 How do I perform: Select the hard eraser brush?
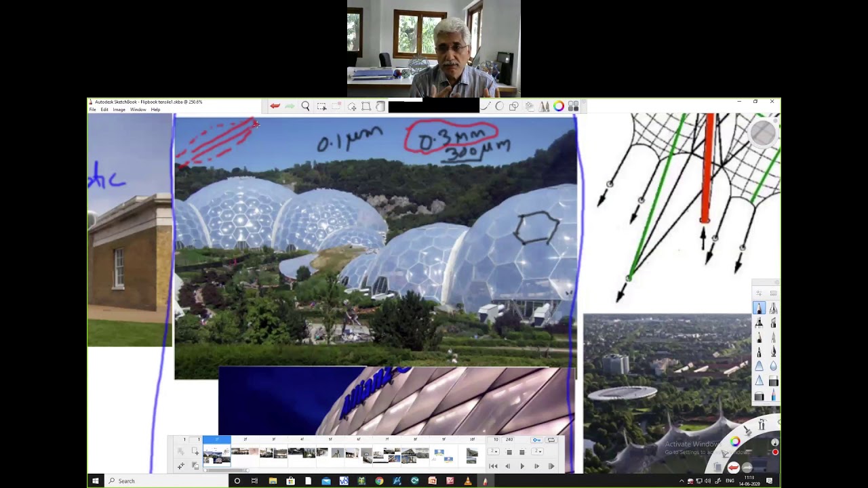(773, 380)
